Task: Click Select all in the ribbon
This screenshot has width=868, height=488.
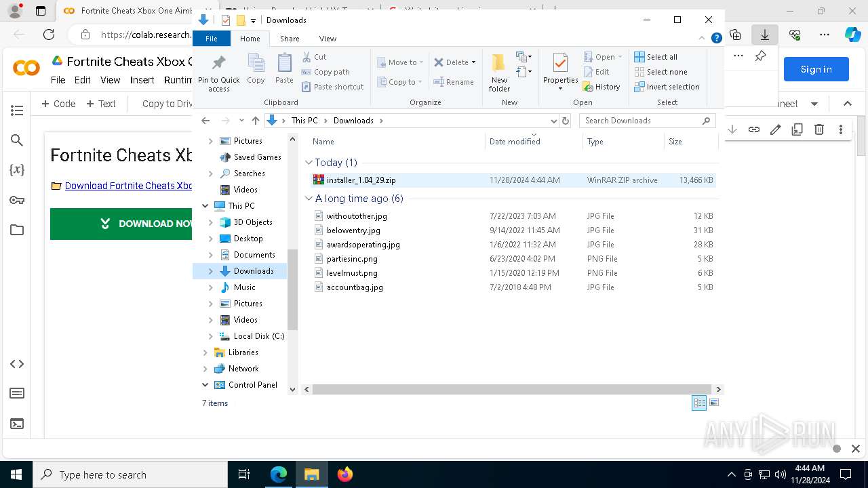Action: click(656, 57)
